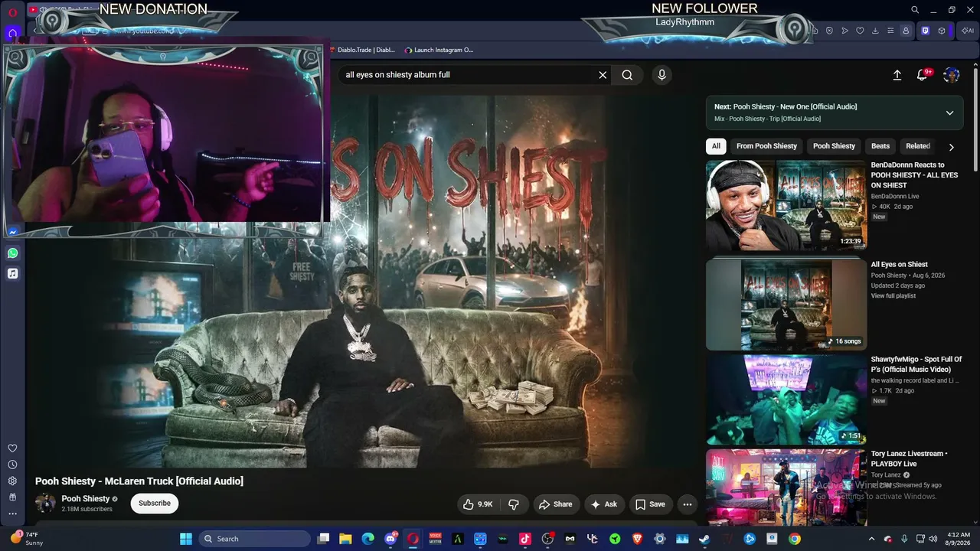Screen dimensions: 980x551
Task: Open the YouTube account avatar menu
Action: click(x=952, y=75)
